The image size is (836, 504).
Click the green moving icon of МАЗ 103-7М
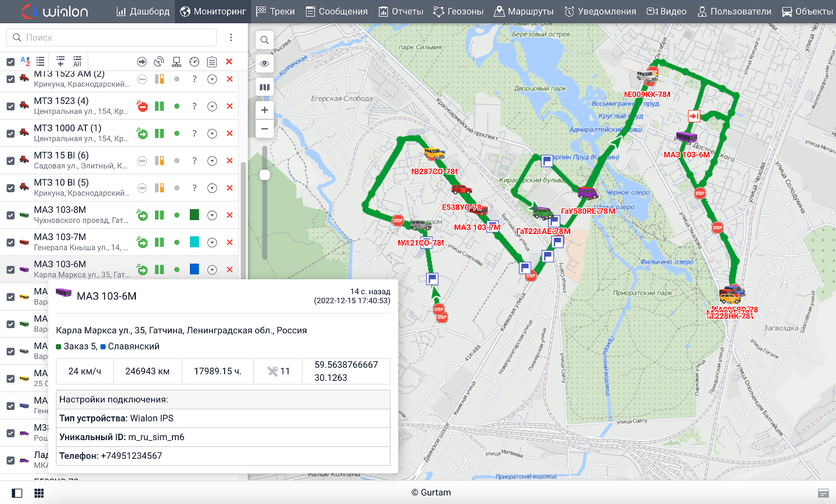coord(142,243)
